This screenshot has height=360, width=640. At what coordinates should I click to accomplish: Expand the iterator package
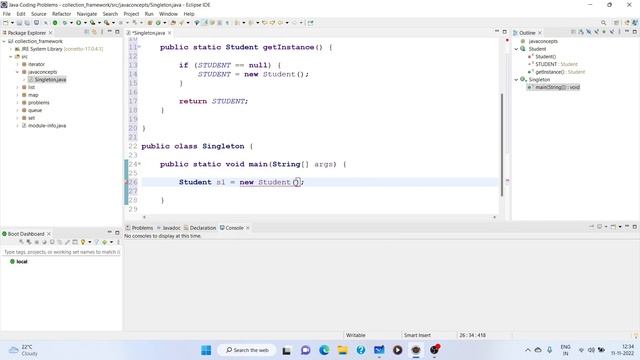coord(18,64)
